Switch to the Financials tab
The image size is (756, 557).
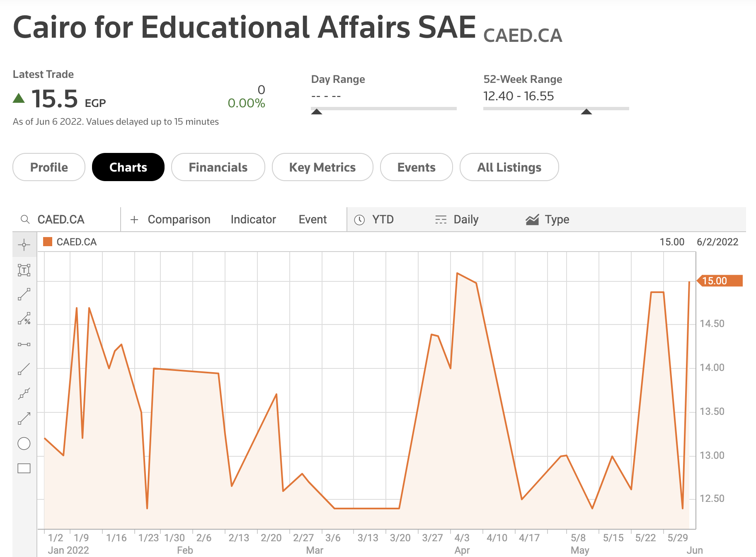(218, 167)
